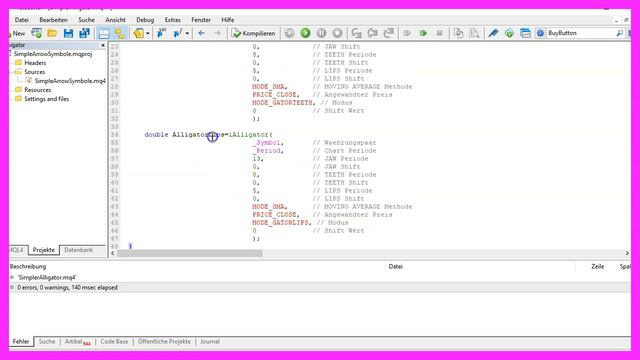Click the blue styler pen icon

[x=493, y=33]
